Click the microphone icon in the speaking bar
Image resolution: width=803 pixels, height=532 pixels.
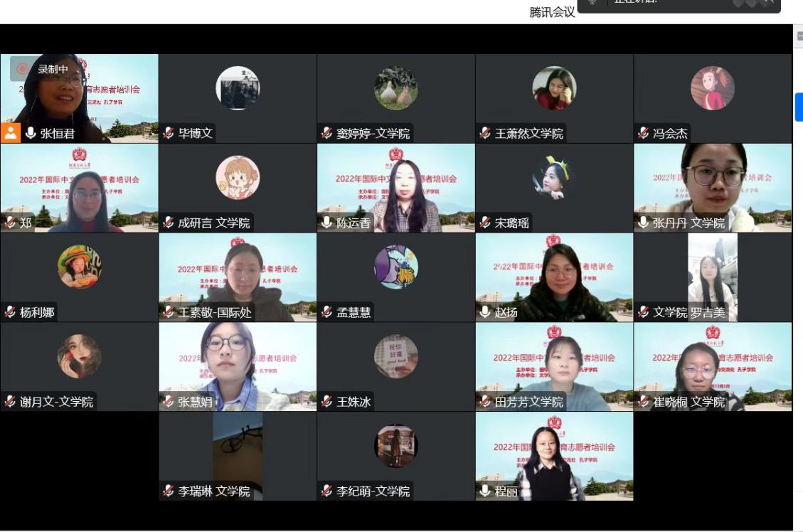[x=592, y=2]
